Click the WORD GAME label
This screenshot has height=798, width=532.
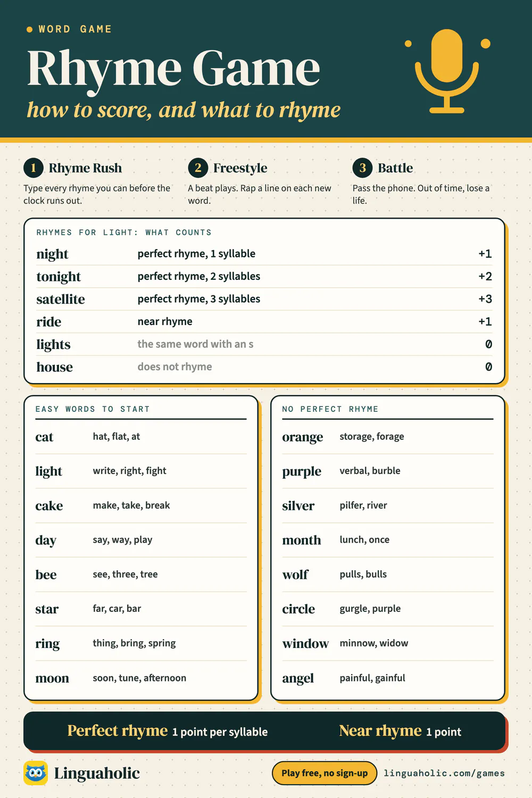75,29
